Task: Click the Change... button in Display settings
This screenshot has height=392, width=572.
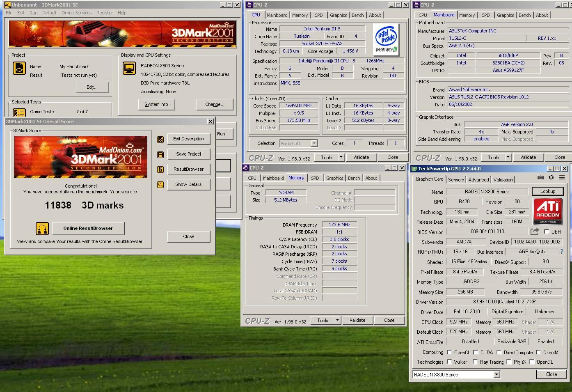Action: pos(215,105)
